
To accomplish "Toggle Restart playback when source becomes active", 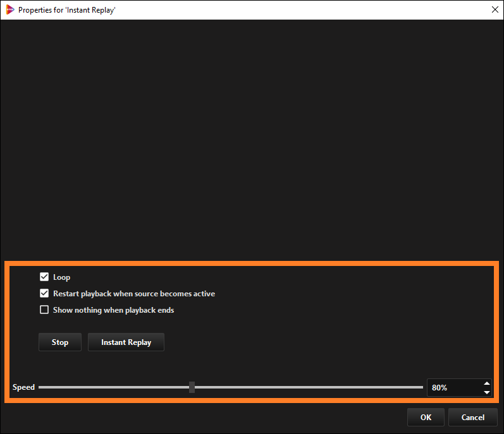I will (44, 293).
